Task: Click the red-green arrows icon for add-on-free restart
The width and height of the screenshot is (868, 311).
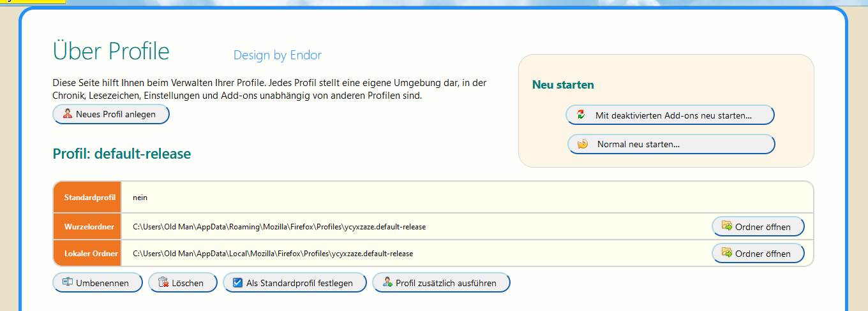Action: point(581,115)
